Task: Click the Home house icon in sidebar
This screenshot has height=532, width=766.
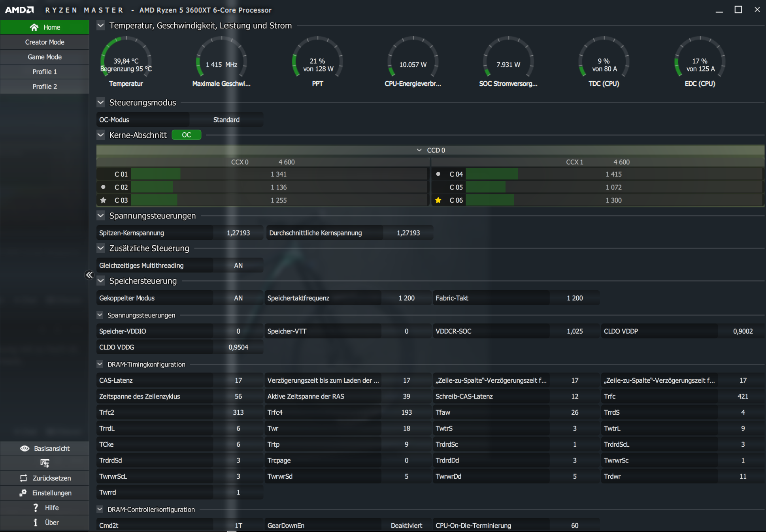Action: click(34, 27)
